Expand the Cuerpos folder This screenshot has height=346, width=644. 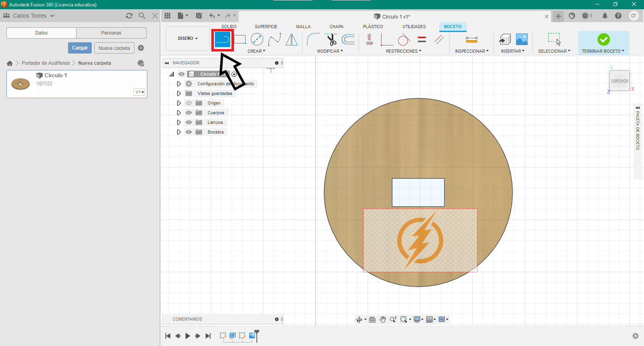(179, 113)
